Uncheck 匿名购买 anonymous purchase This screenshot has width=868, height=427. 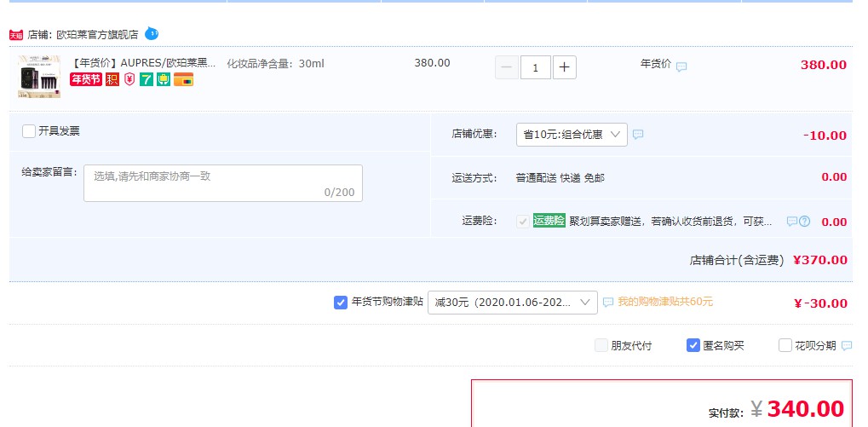click(693, 345)
